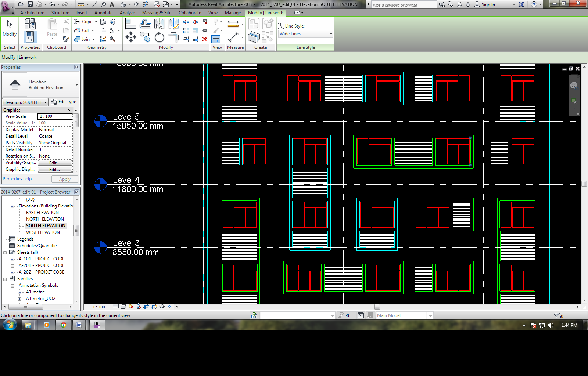Toggle the Reveal Hidden Elements lightbulb

[169, 307]
